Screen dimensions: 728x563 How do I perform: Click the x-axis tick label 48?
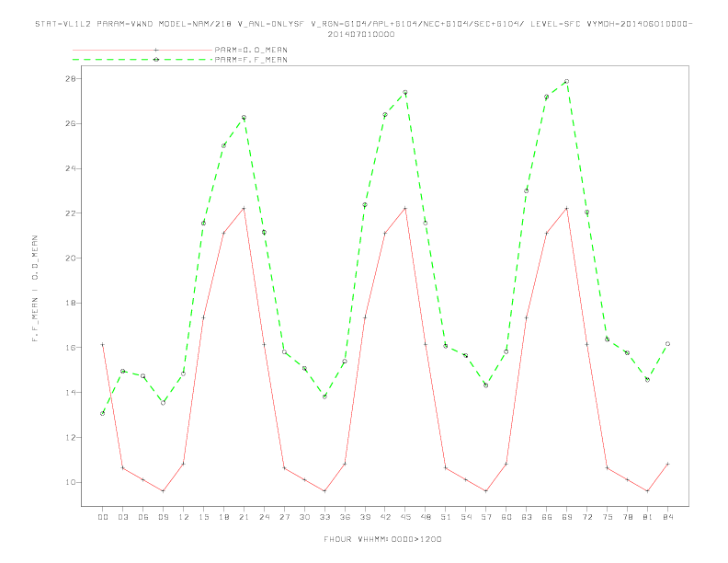click(426, 517)
